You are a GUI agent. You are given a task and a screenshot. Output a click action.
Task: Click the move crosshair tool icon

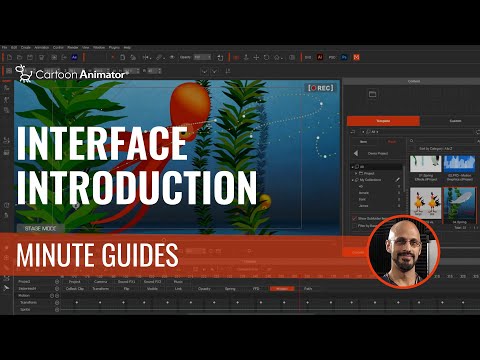(256, 57)
